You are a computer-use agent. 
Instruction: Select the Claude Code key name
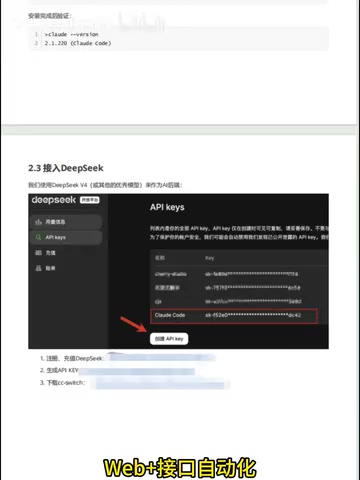click(x=170, y=315)
